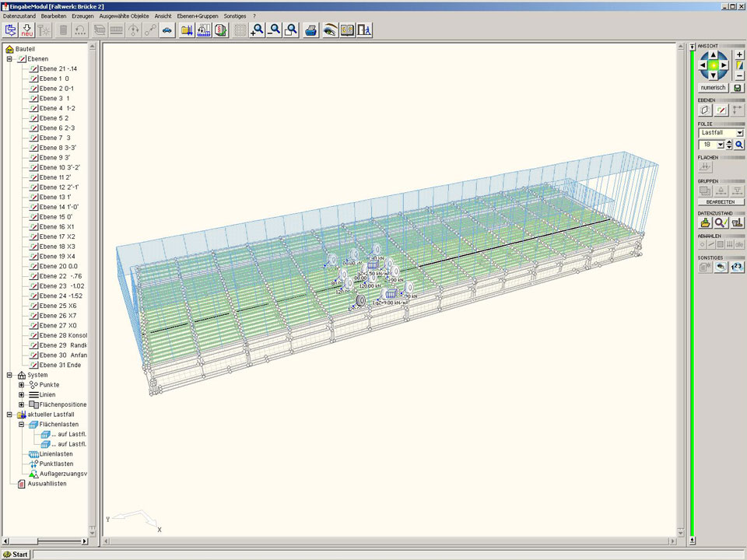Expand the Punkte tree node

point(22,385)
